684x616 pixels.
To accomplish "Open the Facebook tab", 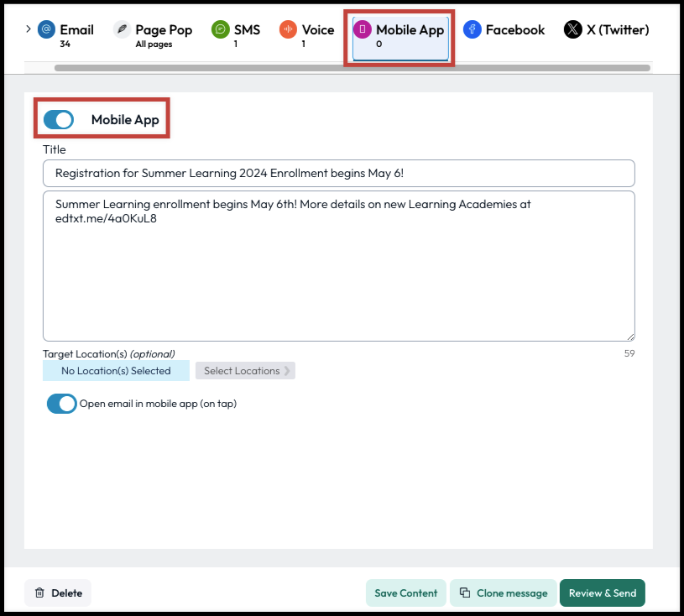I will 504,29.
